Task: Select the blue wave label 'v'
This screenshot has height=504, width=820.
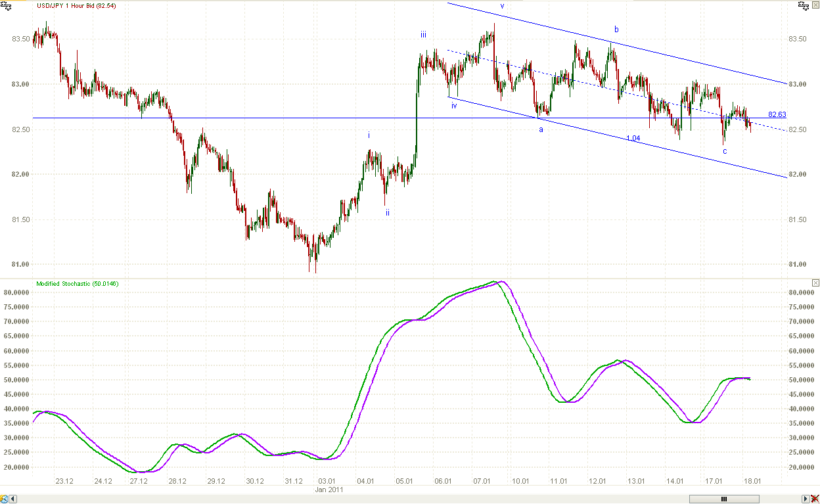Action: [x=503, y=6]
